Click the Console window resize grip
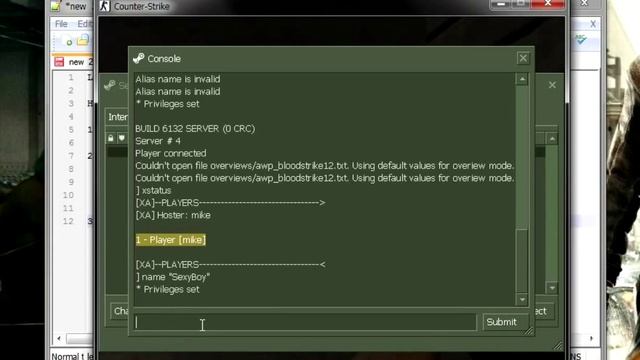The image size is (640, 360). 529,331
